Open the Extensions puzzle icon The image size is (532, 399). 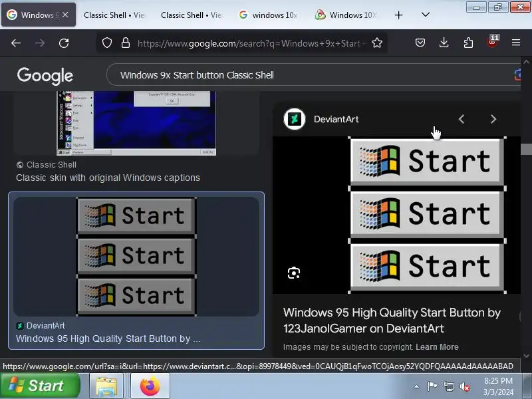[x=468, y=43]
